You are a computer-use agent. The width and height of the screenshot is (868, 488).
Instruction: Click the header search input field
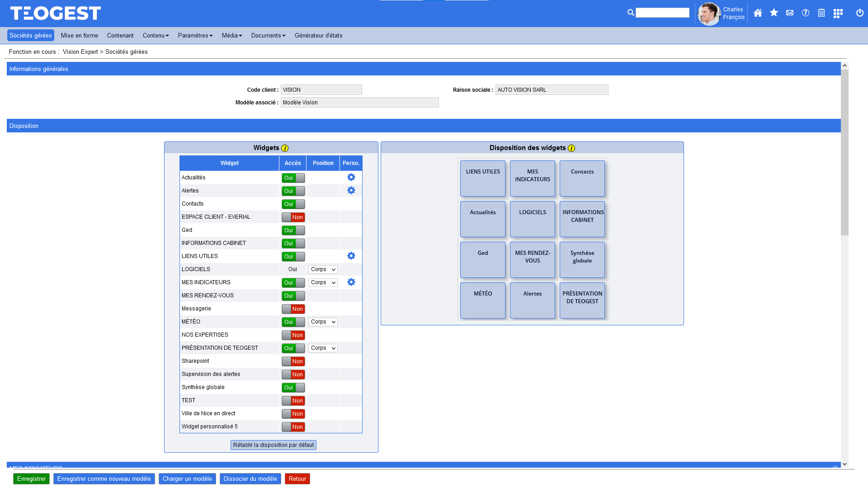click(x=662, y=13)
